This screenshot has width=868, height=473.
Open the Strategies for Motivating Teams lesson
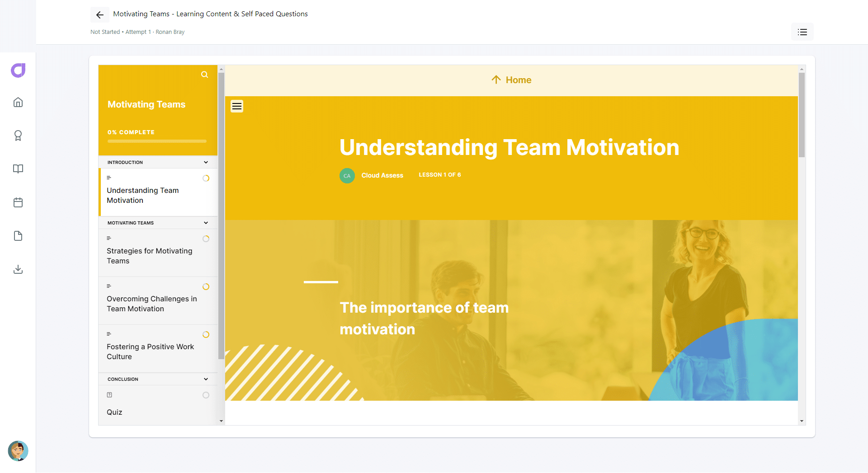[x=158, y=253]
